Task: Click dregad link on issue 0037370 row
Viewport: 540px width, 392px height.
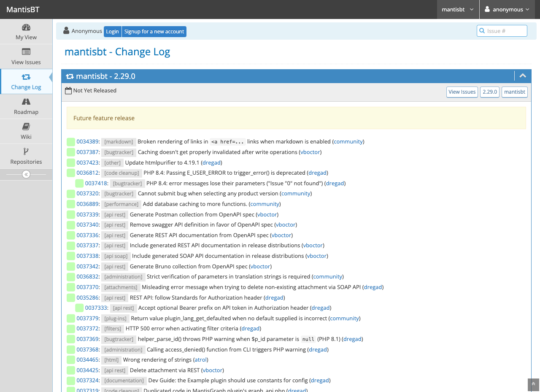Action: pos(373,287)
